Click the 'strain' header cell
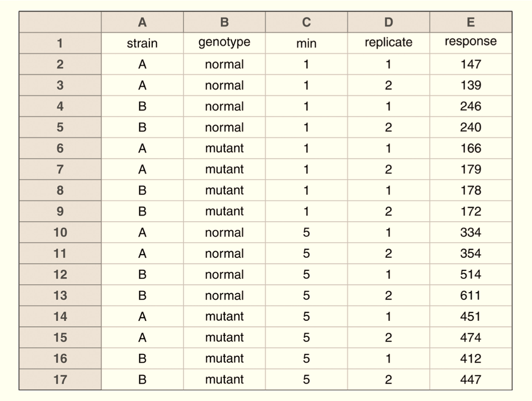The image size is (532, 401). pyautogui.click(x=142, y=43)
